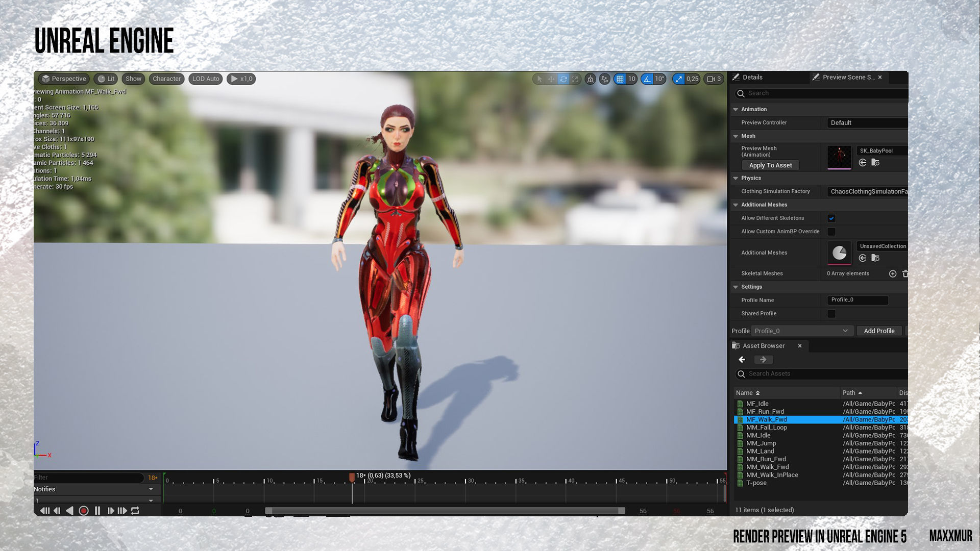980x551 pixels.
Task: Click the UnsavedCollection additional meshes thumbnail
Action: [839, 253]
